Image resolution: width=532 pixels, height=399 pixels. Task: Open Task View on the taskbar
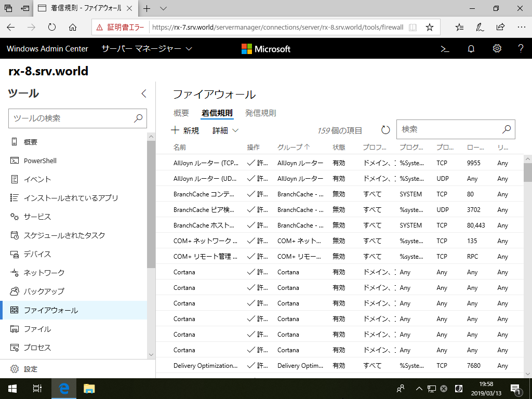(x=37, y=389)
